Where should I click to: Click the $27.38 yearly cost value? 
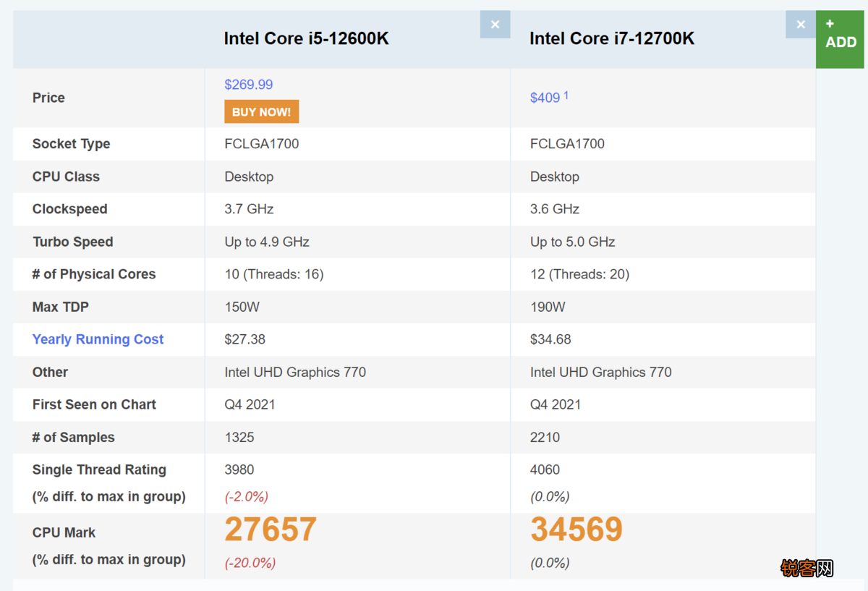click(245, 339)
